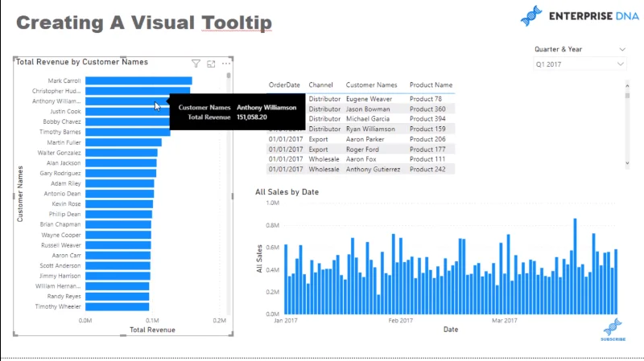Select the Timothy Wheeler revenue bar
Image resolution: width=644 pixels, height=361 pixels.
(117, 307)
